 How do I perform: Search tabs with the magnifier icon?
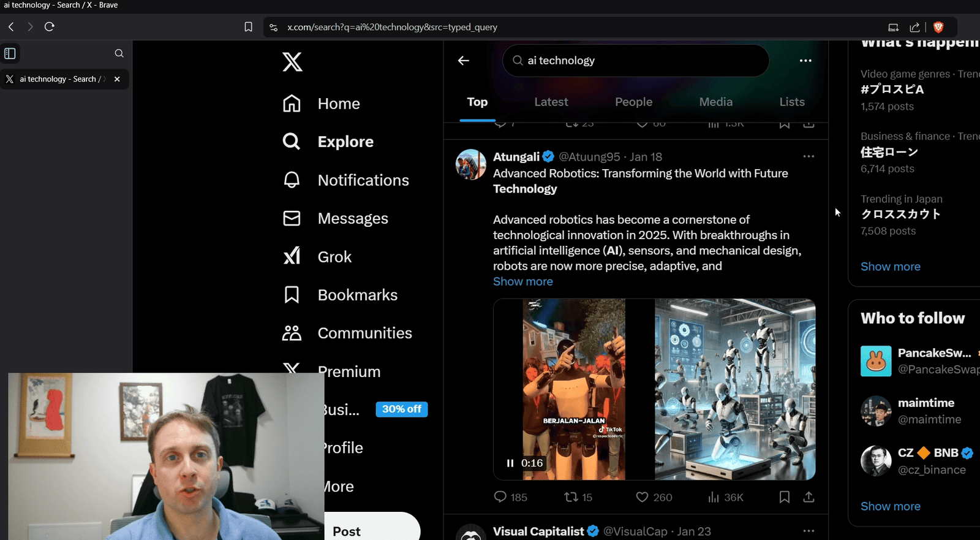coord(119,53)
